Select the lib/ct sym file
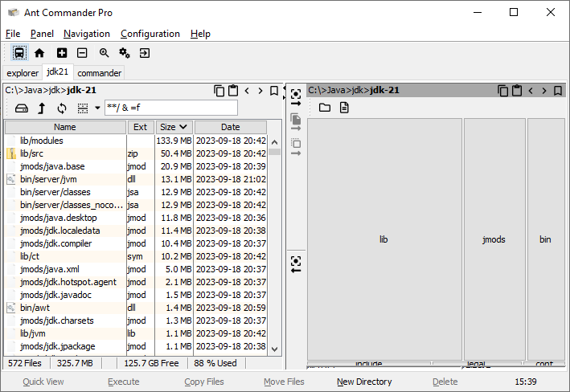This screenshot has height=392, width=570. [136, 256]
